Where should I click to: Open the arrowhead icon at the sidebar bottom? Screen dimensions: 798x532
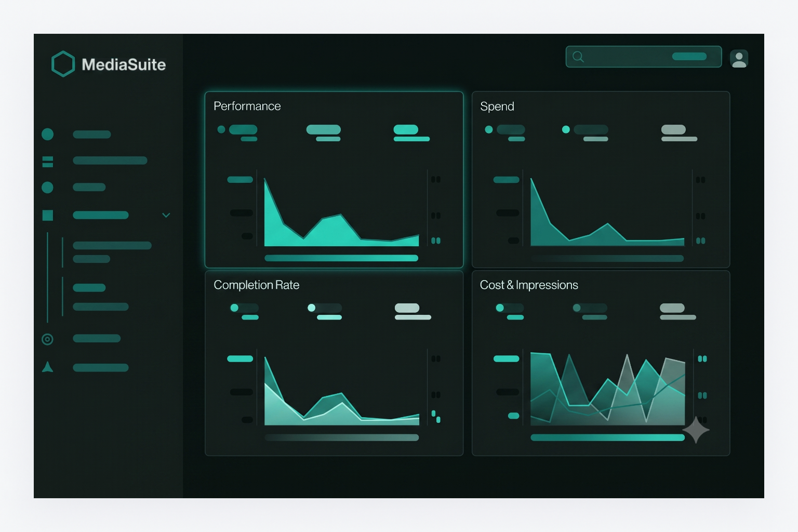[47, 367]
